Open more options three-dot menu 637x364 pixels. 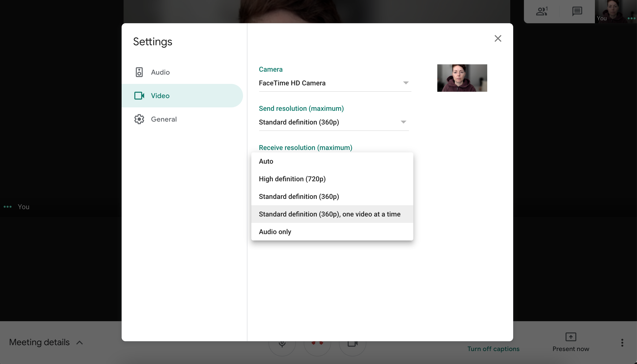tap(622, 342)
